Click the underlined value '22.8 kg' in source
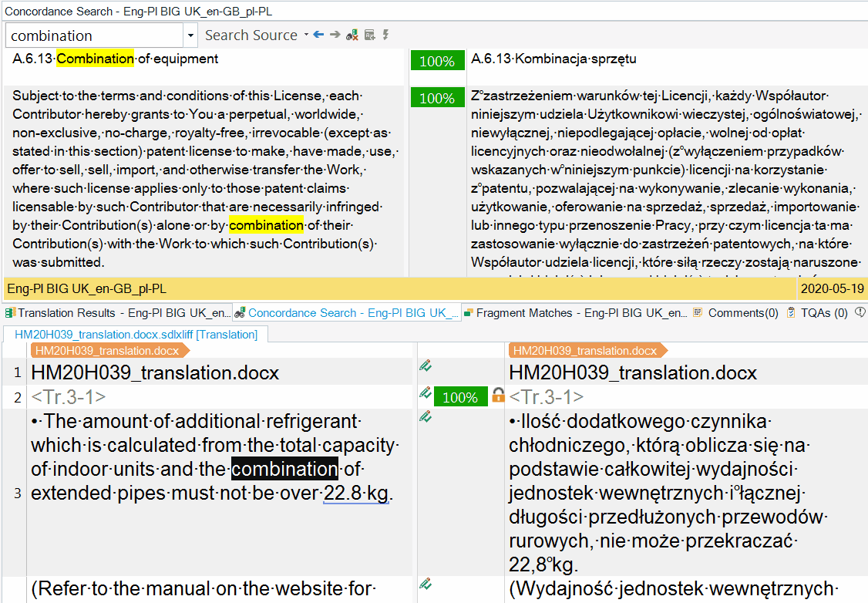The height and width of the screenshot is (603, 868). (356, 493)
